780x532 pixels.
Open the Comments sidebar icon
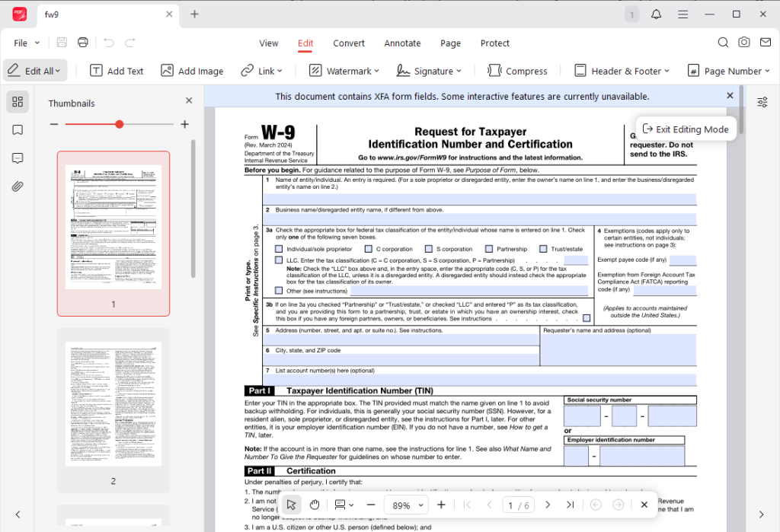click(18, 158)
